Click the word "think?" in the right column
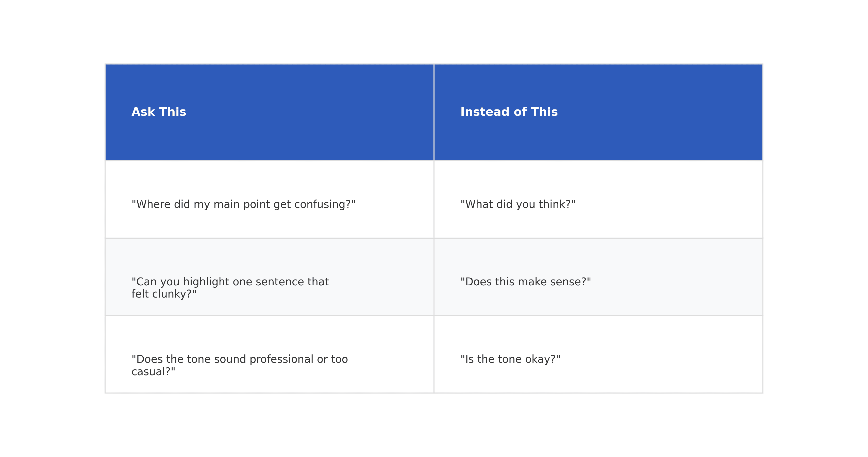Image resolution: width=868 pixels, height=457 pixels. [x=557, y=204]
